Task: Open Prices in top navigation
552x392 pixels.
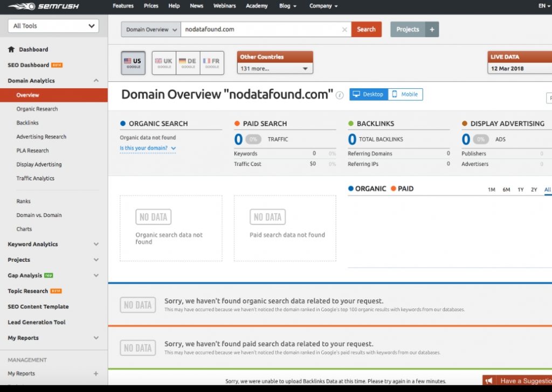Action: pos(151,6)
